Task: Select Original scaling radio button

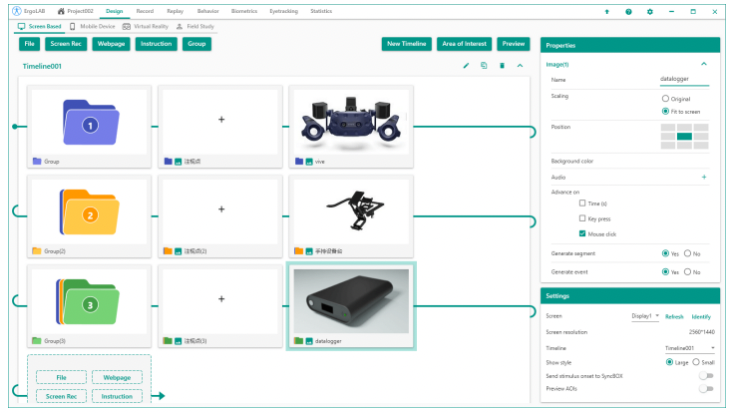Action: point(666,99)
